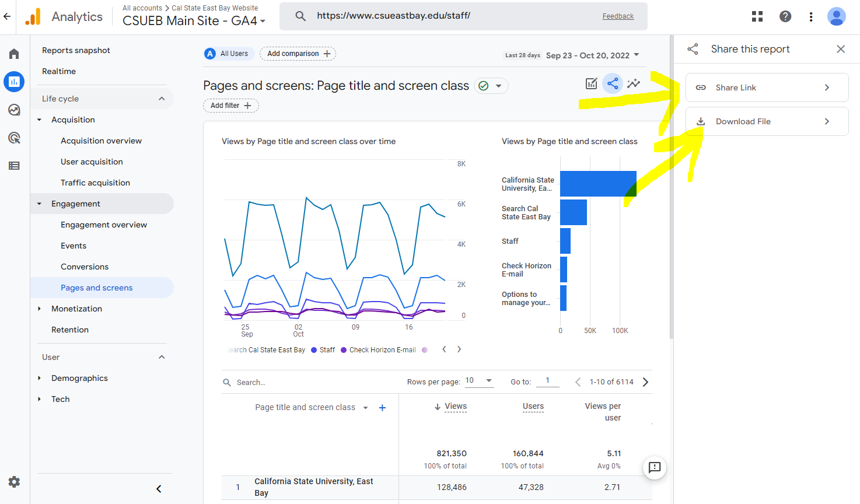This screenshot has width=860, height=504.
Task: Open the Advertising icon in left rail
Action: (14, 138)
